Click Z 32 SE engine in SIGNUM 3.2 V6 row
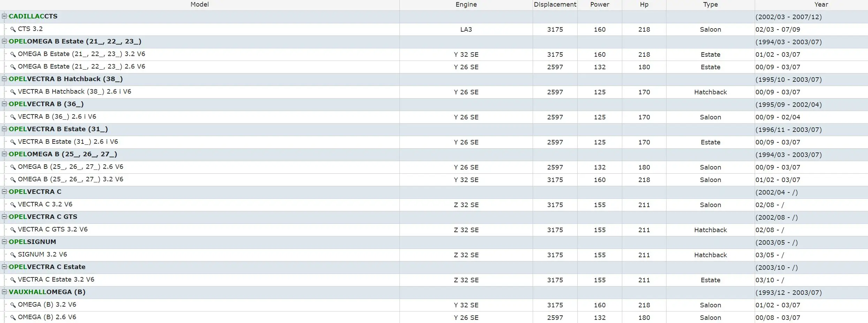Image resolution: width=868 pixels, height=323 pixels. coord(466,255)
